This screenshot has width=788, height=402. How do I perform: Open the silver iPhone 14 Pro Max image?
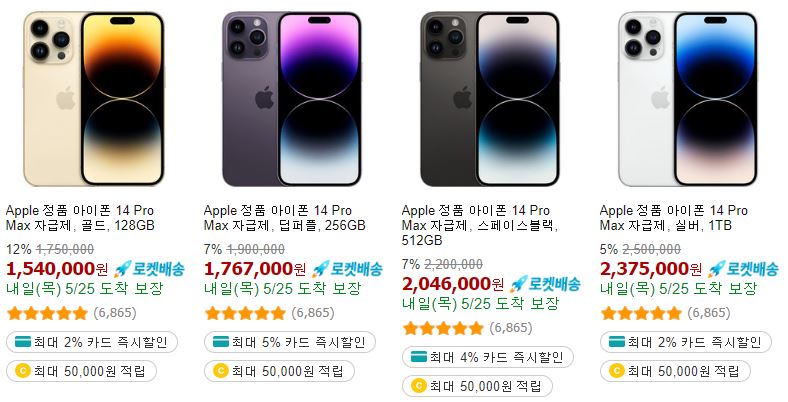[688, 98]
